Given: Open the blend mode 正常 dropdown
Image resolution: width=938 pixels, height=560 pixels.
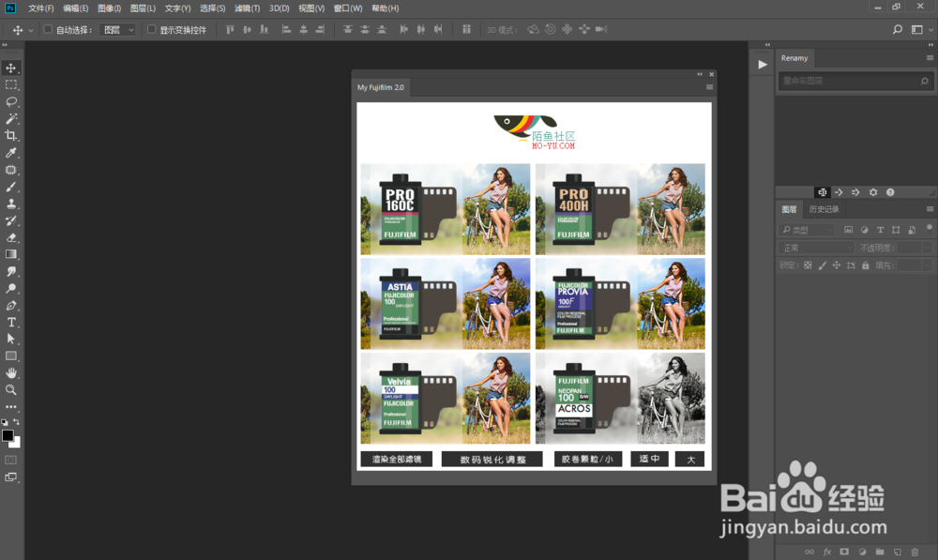Looking at the screenshot, I should click(x=817, y=248).
